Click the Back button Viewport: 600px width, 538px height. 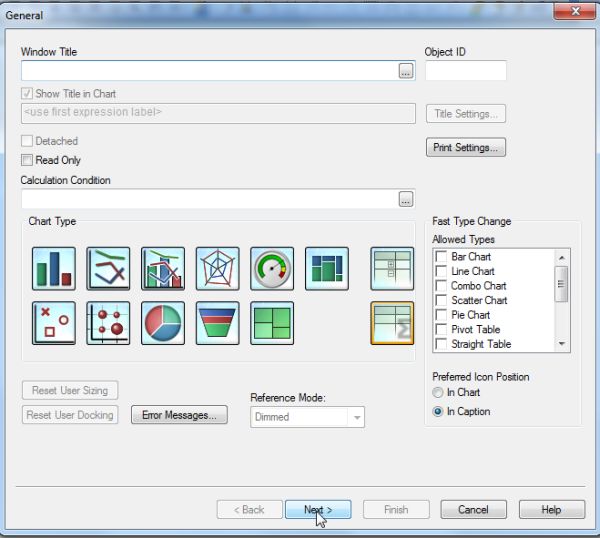[249, 510]
